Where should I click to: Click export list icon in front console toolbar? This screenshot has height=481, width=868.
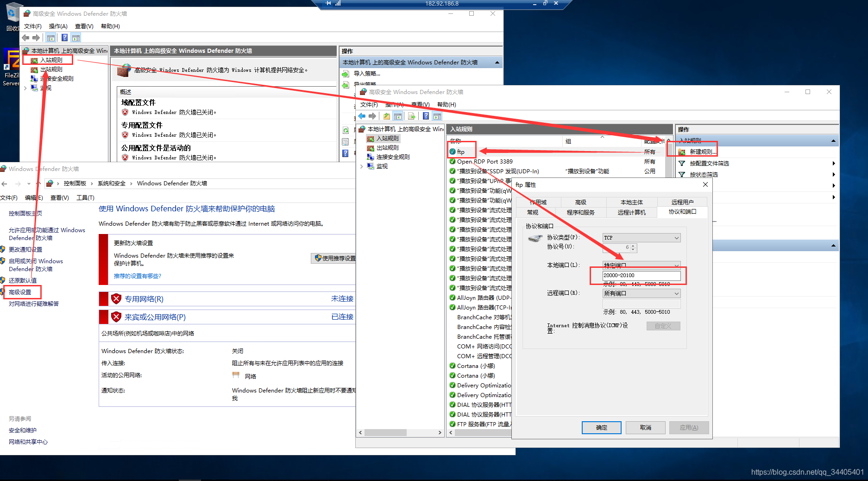(x=411, y=116)
